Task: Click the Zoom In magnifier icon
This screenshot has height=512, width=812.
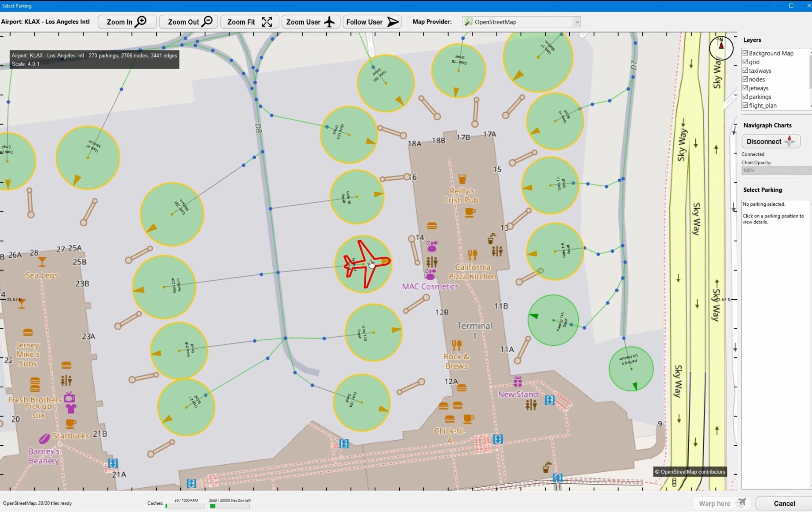Action: point(141,22)
